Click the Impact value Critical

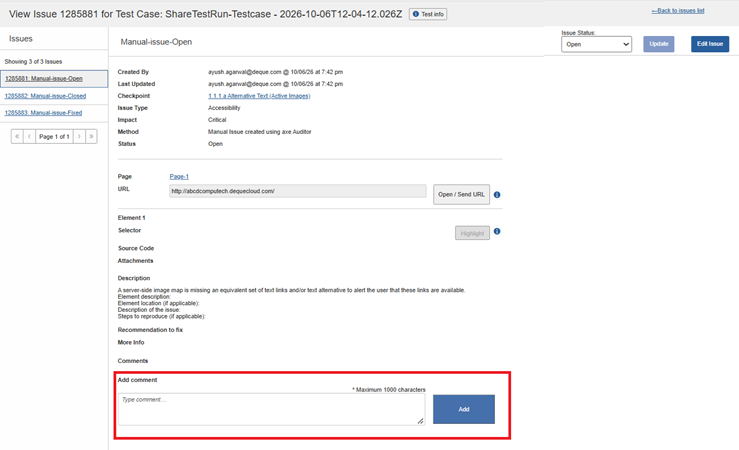click(217, 120)
